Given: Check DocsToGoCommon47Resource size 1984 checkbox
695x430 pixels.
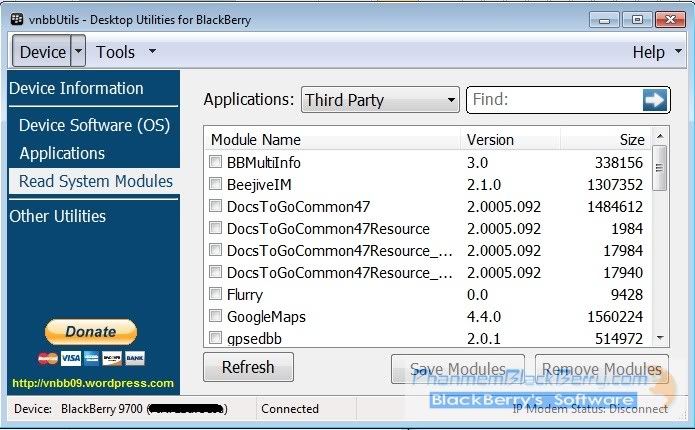Looking at the screenshot, I should [x=215, y=228].
